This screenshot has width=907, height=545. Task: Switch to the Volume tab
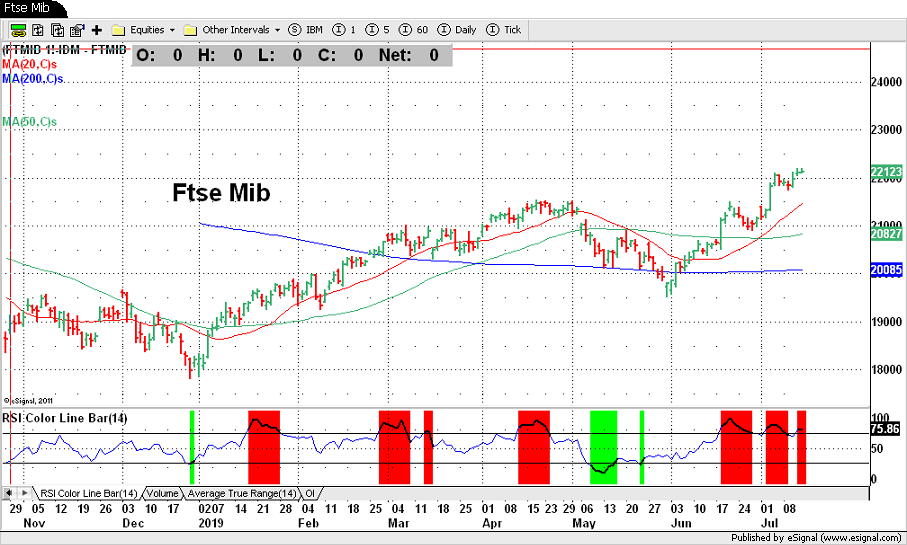(x=162, y=494)
